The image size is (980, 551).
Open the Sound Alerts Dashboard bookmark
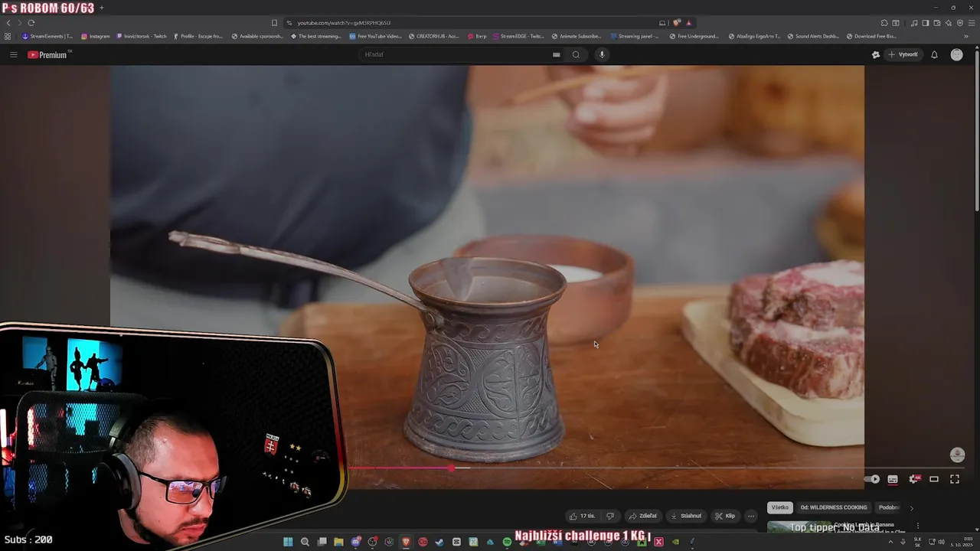813,36
